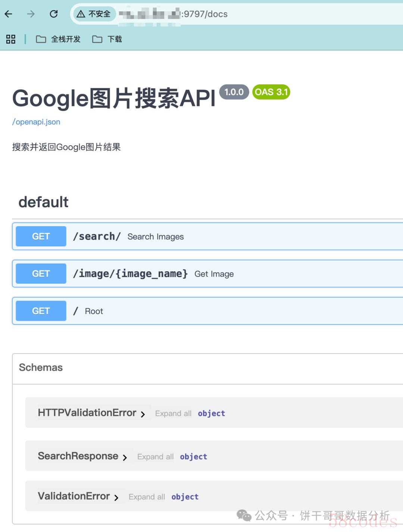
Task: Open the /openapi.json link
Action: 36,122
